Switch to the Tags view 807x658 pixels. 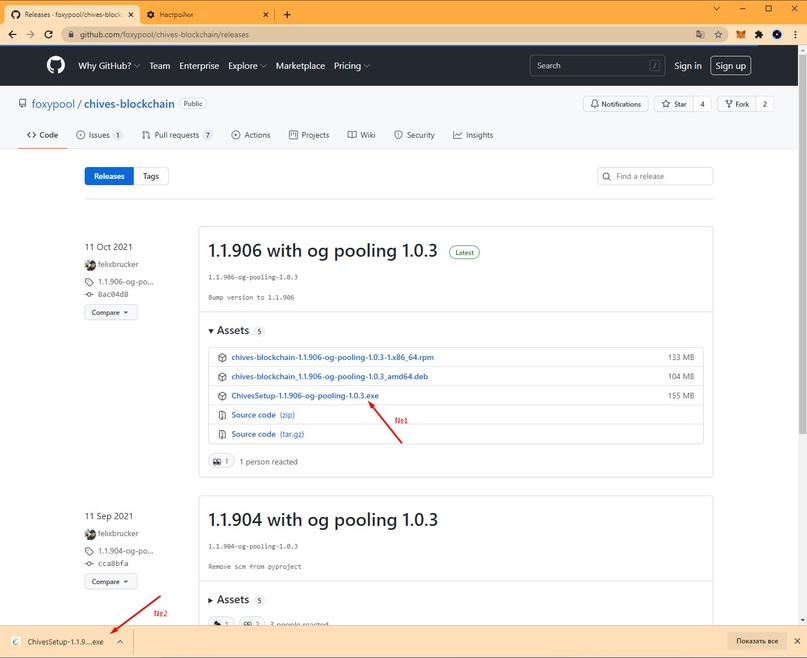(x=151, y=176)
